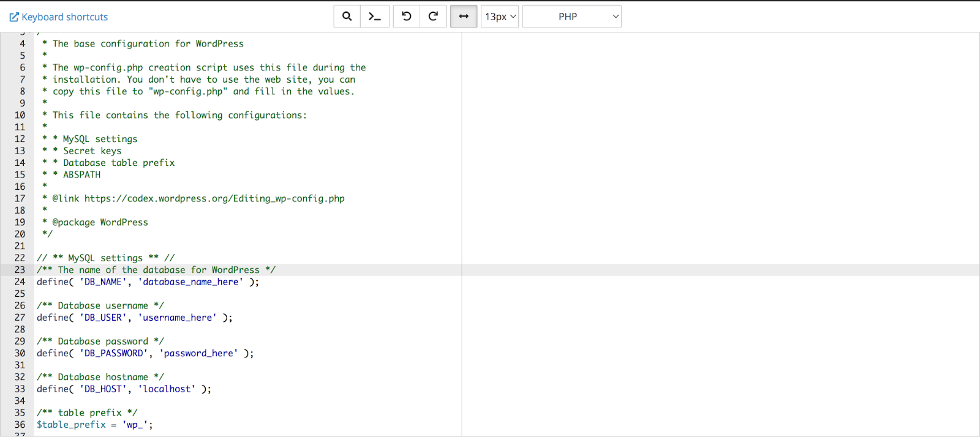Click '/** Database password */' comment
Image resolution: width=980 pixels, height=440 pixels.
click(100, 341)
